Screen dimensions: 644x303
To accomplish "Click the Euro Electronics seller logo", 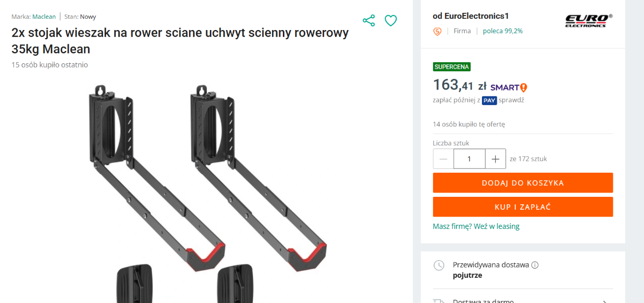I will click(588, 20).
